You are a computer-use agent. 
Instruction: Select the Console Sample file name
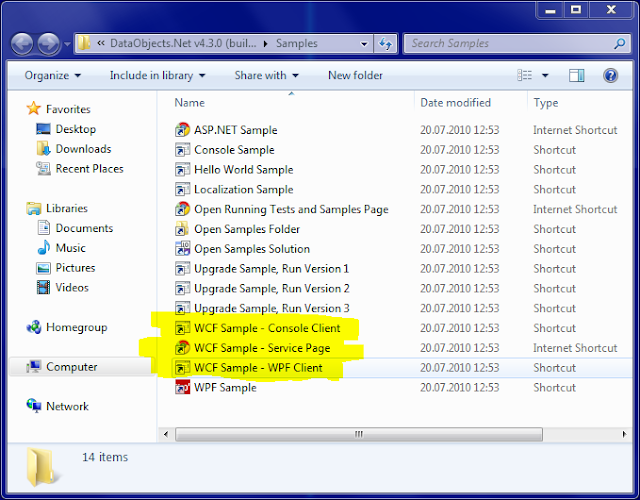[234, 150]
